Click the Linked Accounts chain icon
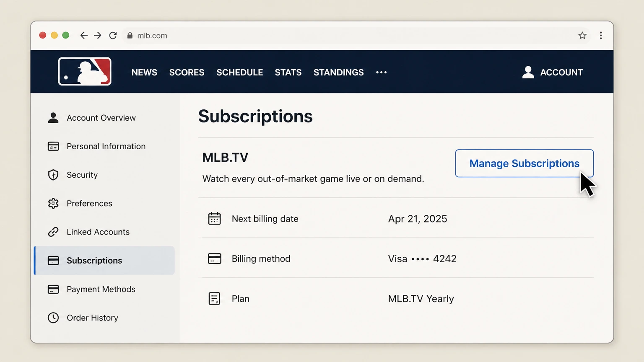 (x=53, y=232)
